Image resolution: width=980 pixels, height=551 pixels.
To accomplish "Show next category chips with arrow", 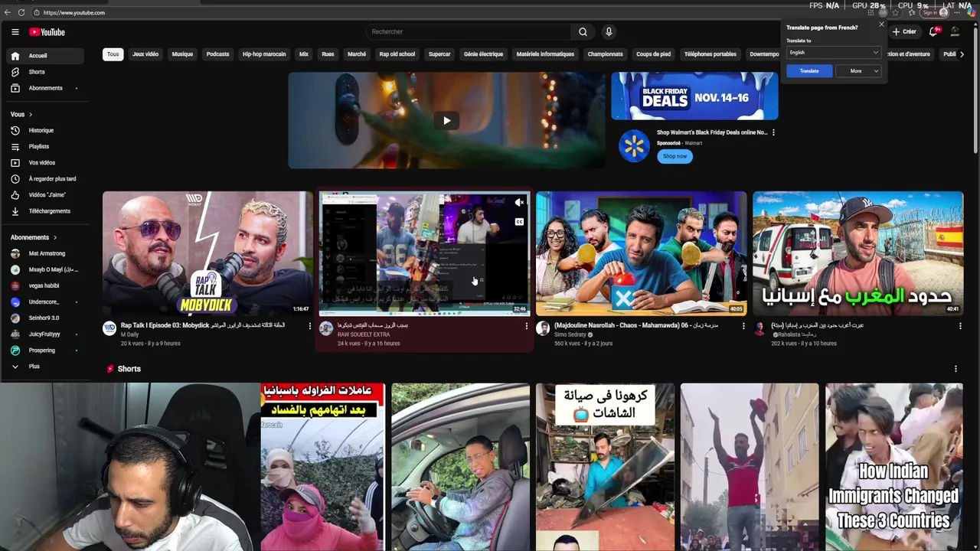I will pyautogui.click(x=962, y=54).
